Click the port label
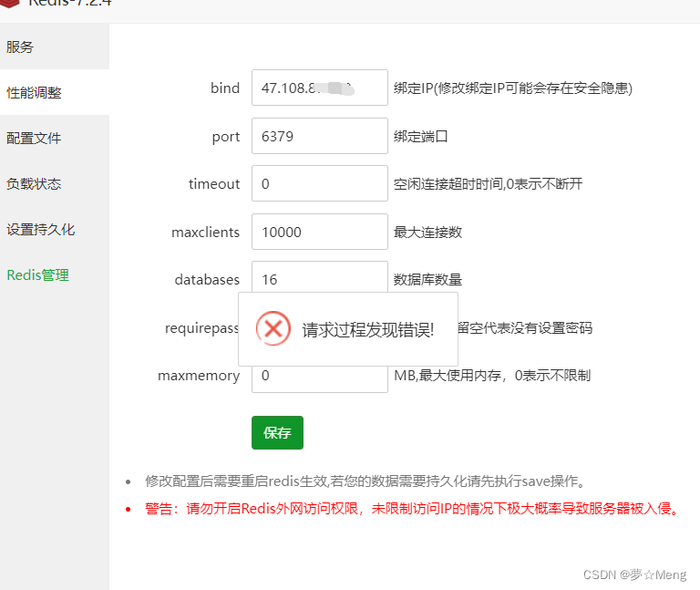The width and height of the screenshot is (700, 590). coord(226,137)
